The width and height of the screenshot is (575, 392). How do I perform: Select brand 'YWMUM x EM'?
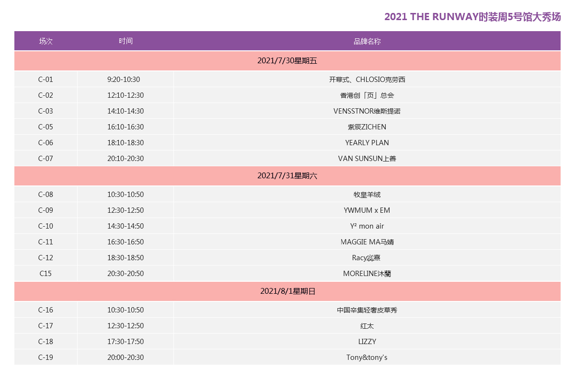click(367, 210)
